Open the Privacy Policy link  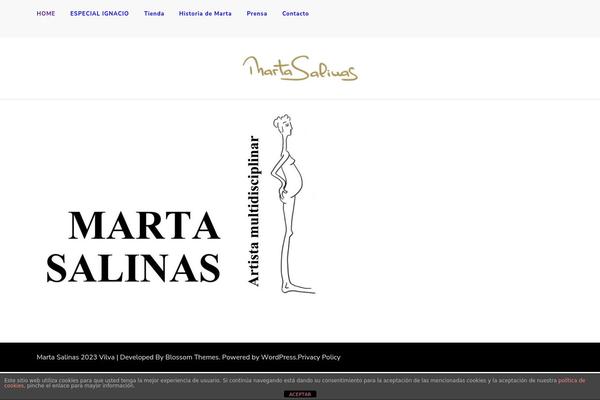(319, 357)
